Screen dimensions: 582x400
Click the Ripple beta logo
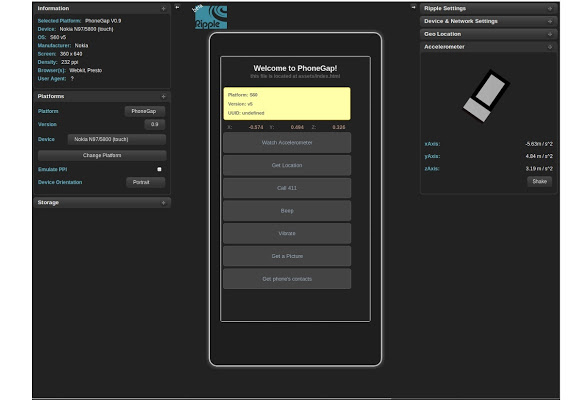210,17
